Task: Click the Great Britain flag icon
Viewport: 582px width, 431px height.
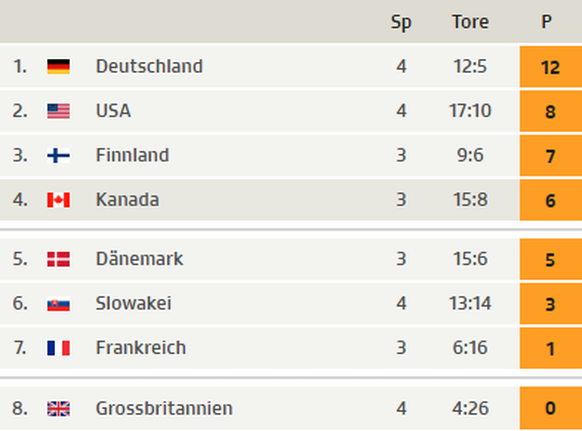Action: (x=58, y=409)
